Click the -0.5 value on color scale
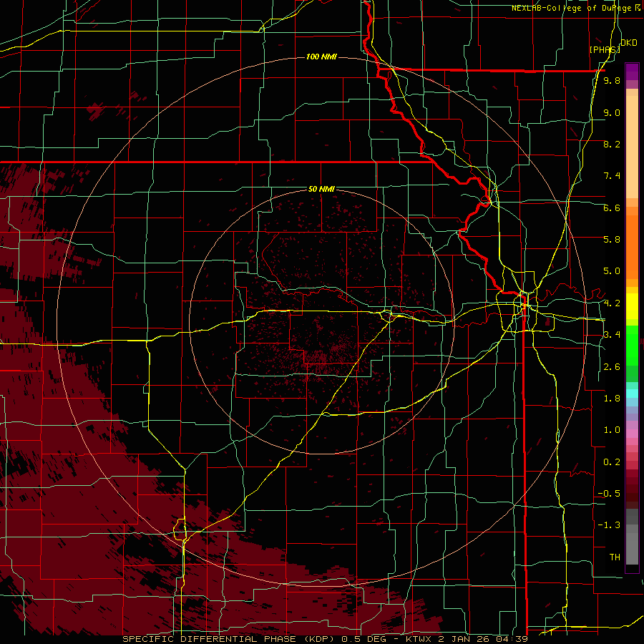The height and width of the screenshot is (644, 644). (609, 494)
